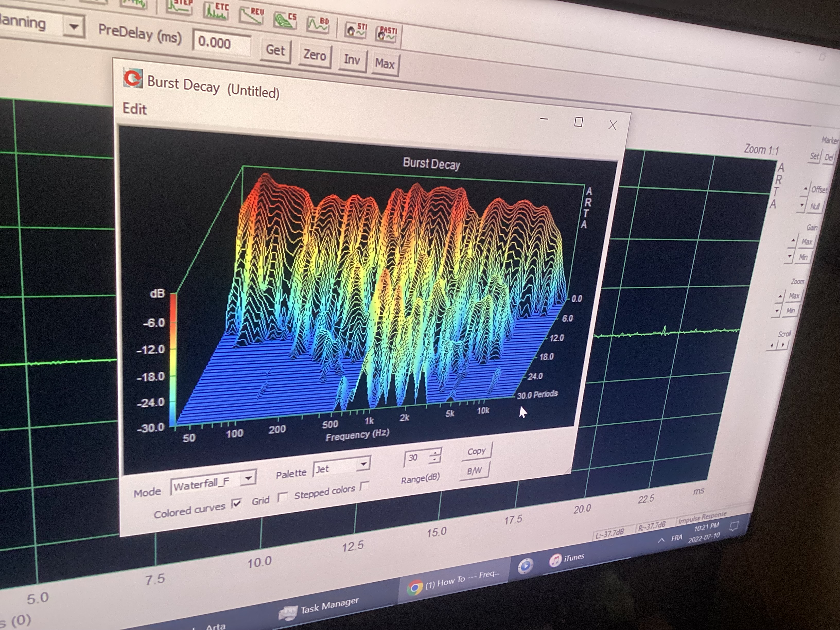Click the Gain Max button
Screen dimensions: 840x630
(807, 242)
